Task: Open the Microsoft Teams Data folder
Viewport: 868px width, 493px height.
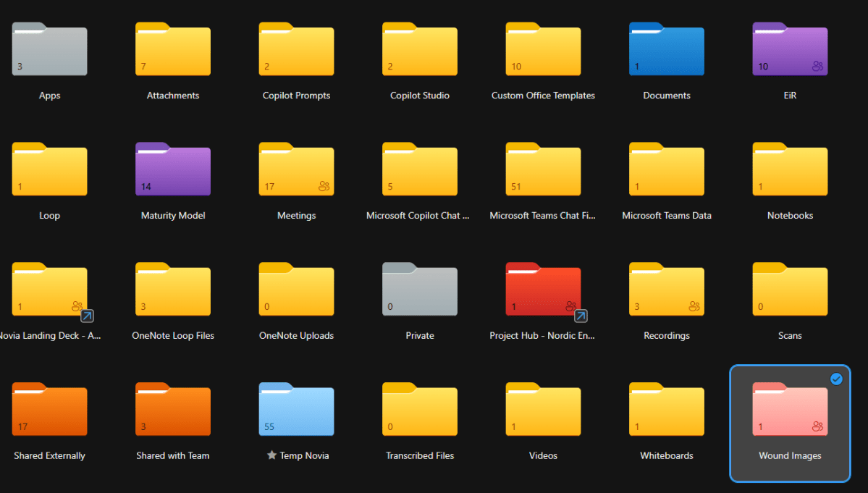Action: (666, 169)
